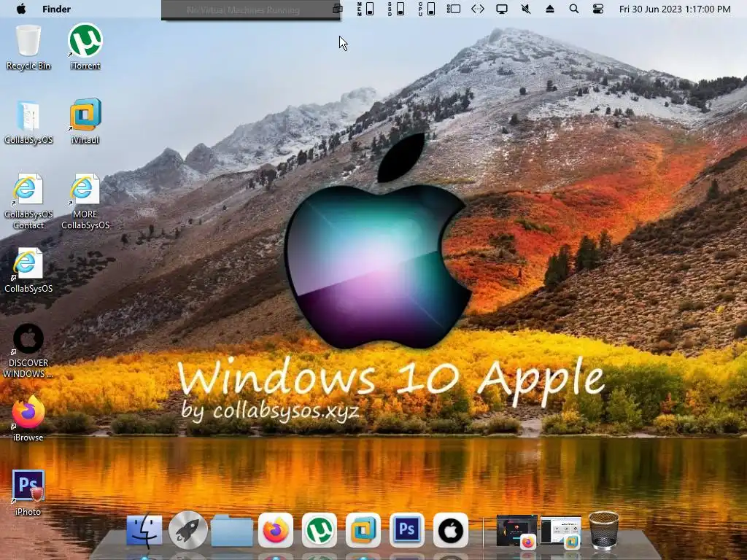Screen dimensions: 747x560
Task: Click the date and time display
Action: (x=675, y=9)
